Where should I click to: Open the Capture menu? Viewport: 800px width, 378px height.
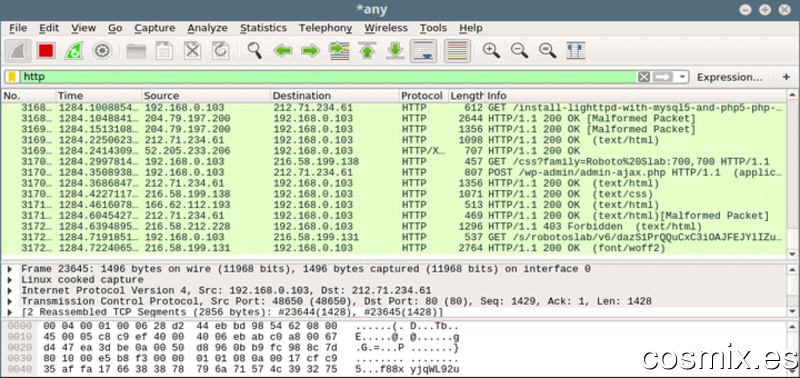(x=155, y=28)
